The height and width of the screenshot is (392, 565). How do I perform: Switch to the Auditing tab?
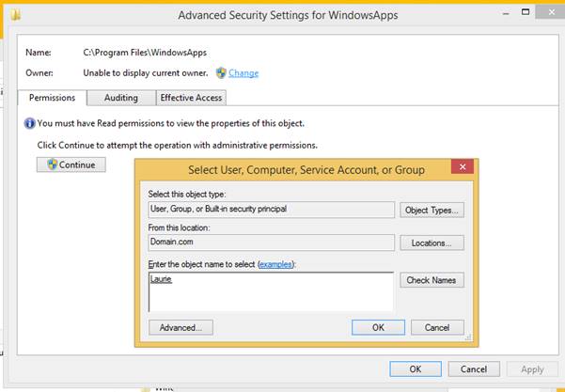pos(121,98)
